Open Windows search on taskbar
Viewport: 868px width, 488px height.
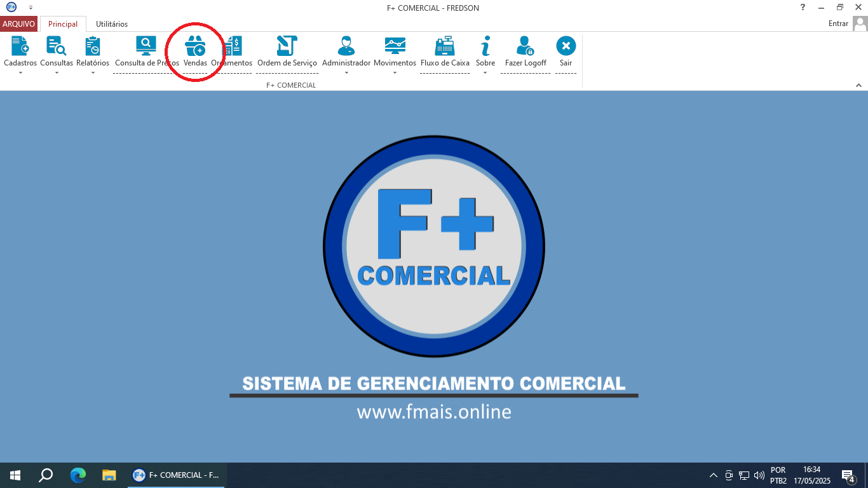coord(46,475)
